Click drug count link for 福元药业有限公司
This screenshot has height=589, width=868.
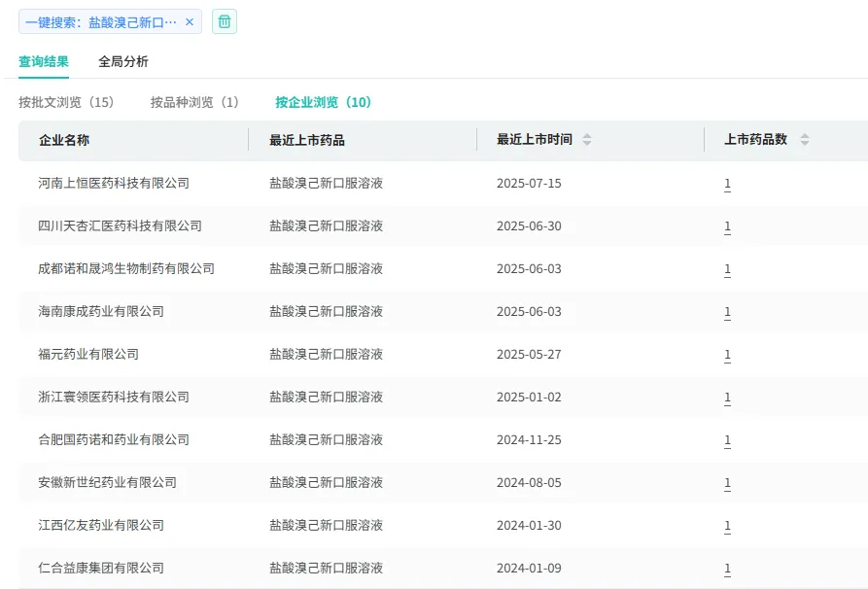[x=727, y=355]
